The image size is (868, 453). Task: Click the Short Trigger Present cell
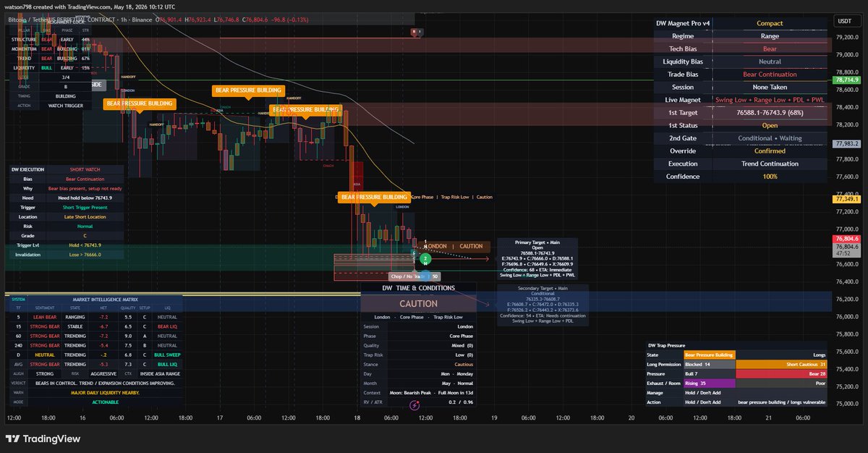pyautogui.click(x=85, y=207)
